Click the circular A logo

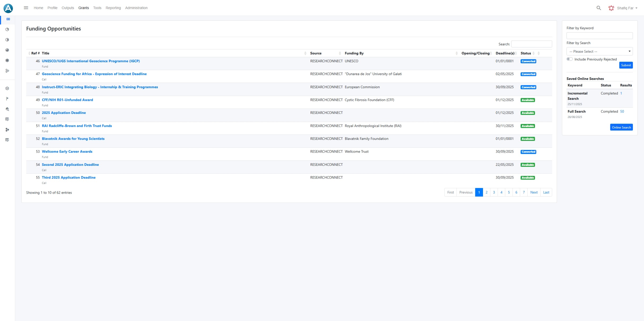coord(8,8)
